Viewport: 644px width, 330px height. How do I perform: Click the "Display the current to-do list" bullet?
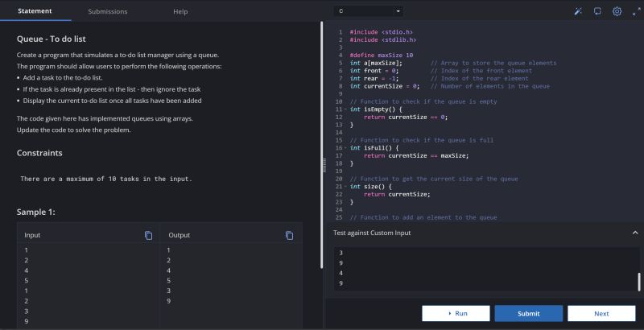pos(112,101)
